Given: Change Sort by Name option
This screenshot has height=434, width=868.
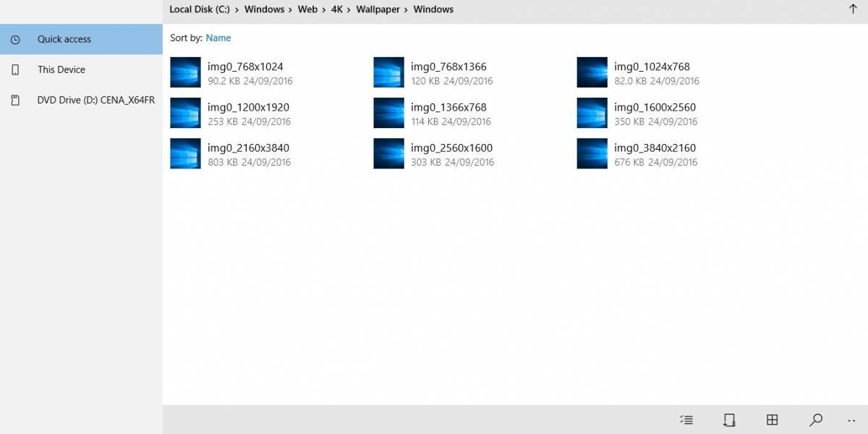Looking at the screenshot, I should point(218,38).
